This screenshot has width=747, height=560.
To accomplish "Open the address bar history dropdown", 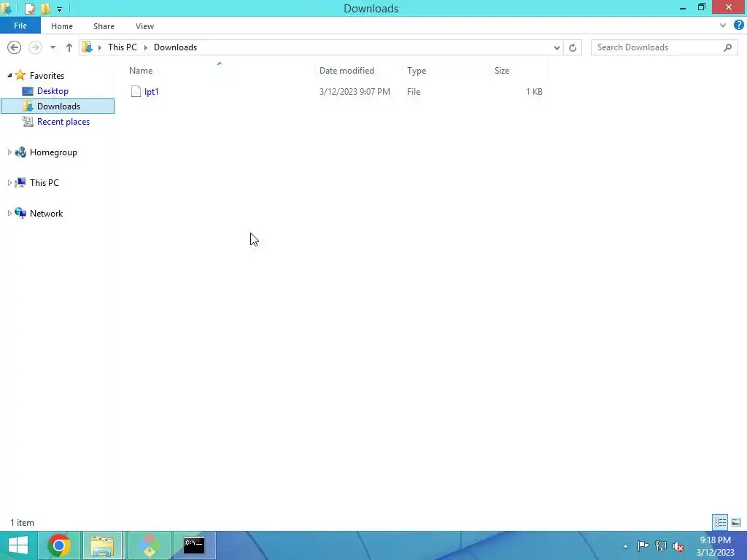I will coord(557,47).
